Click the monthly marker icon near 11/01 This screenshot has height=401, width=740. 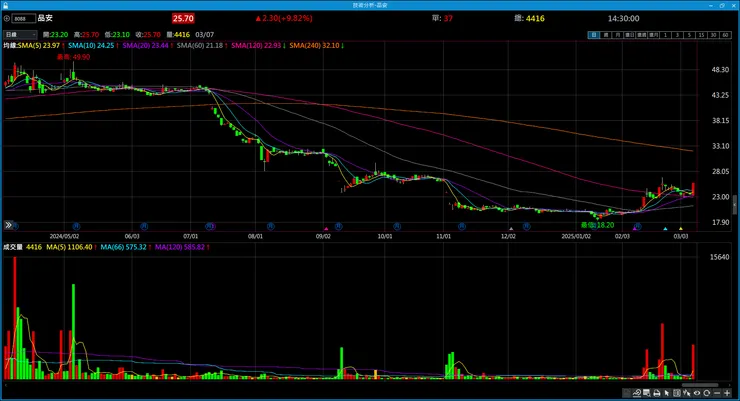[x=462, y=226]
